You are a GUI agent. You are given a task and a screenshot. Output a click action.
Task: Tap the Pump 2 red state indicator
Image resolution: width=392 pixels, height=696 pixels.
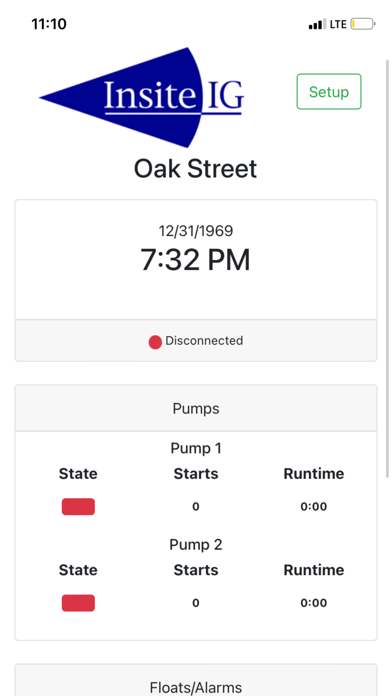point(78,603)
